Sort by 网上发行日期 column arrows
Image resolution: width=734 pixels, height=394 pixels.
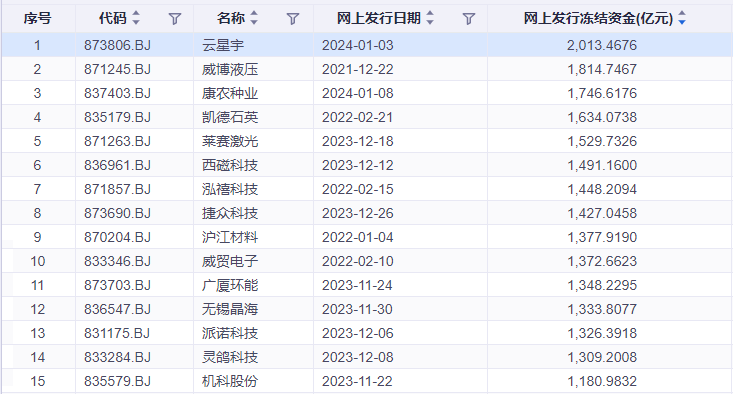click(x=430, y=18)
